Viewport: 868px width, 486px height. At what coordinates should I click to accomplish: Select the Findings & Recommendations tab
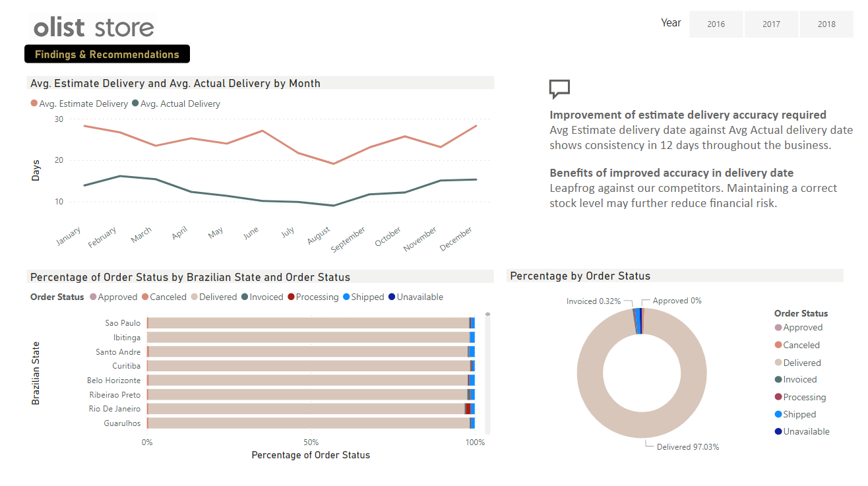(x=107, y=53)
